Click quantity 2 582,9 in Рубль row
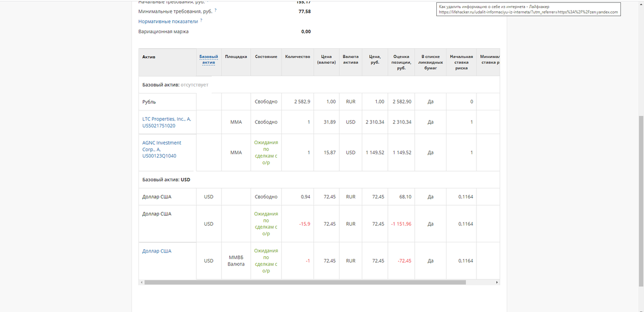Viewport: 644px width, 312px height. (302, 101)
